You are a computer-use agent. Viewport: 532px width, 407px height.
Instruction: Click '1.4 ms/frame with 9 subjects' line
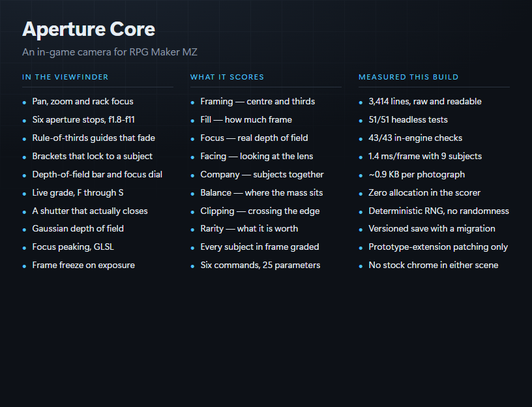pyautogui.click(x=425, y=156)
